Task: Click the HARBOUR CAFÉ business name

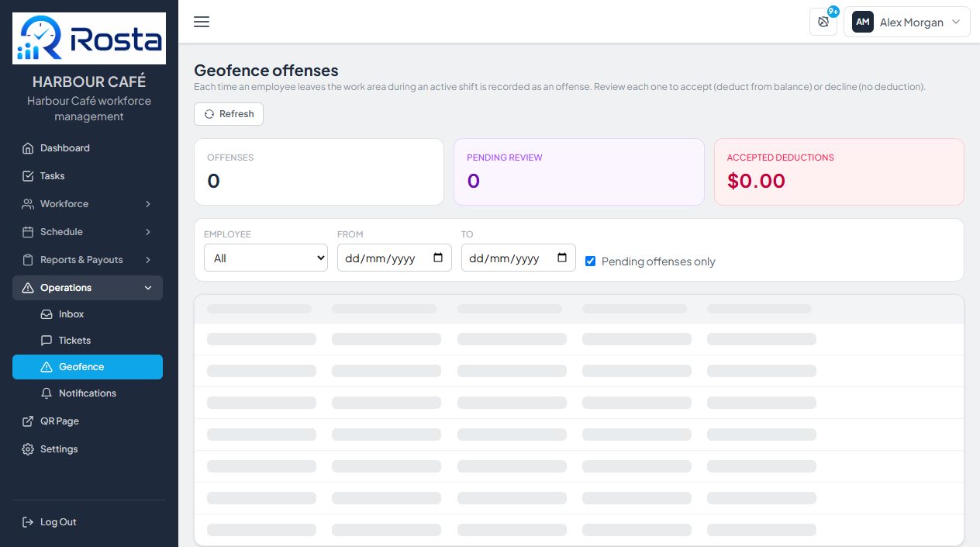Action: (x=89, y=81)
